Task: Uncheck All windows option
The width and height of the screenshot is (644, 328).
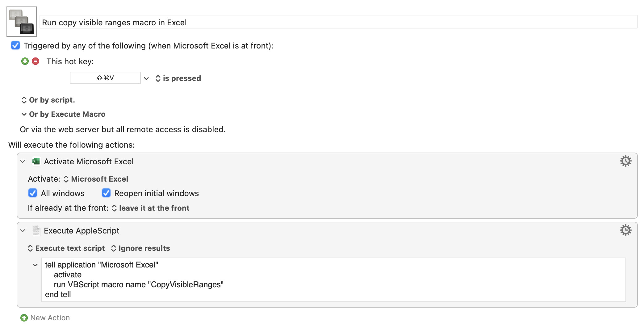Action: pyautogui.click(x=33, y=193)
